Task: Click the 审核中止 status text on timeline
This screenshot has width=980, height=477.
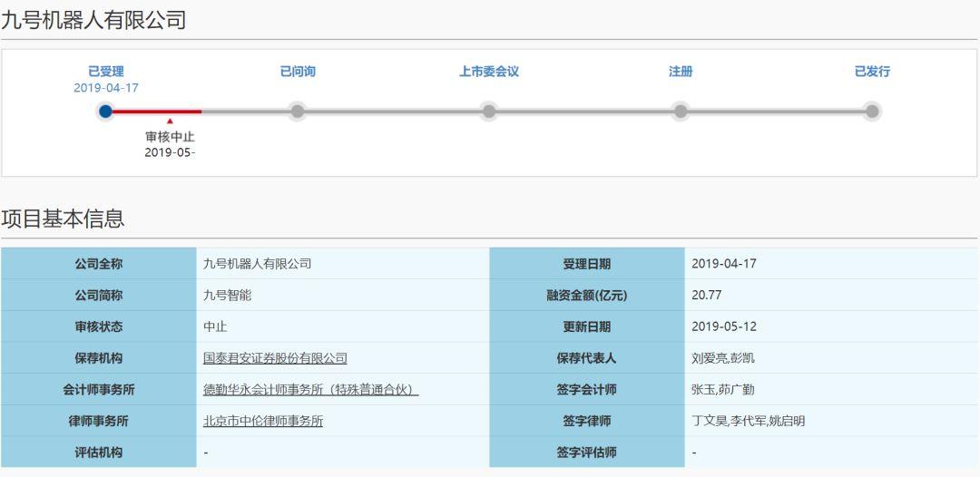Action: click(170, 137)
